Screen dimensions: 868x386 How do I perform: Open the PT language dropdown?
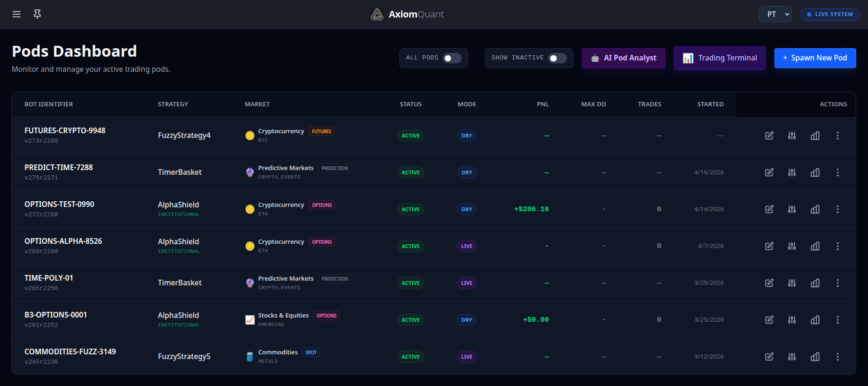pos(775,14)
